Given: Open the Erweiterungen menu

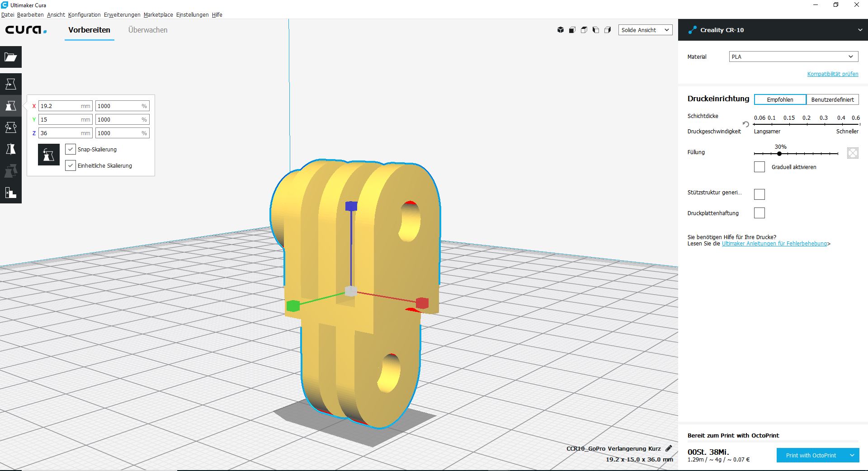Looking at the screenshot, I should (x=122, y=15).
